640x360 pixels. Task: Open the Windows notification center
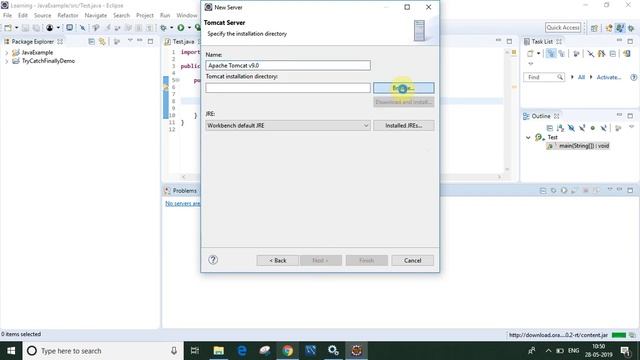pyautogui.click(x=625, y=351)
